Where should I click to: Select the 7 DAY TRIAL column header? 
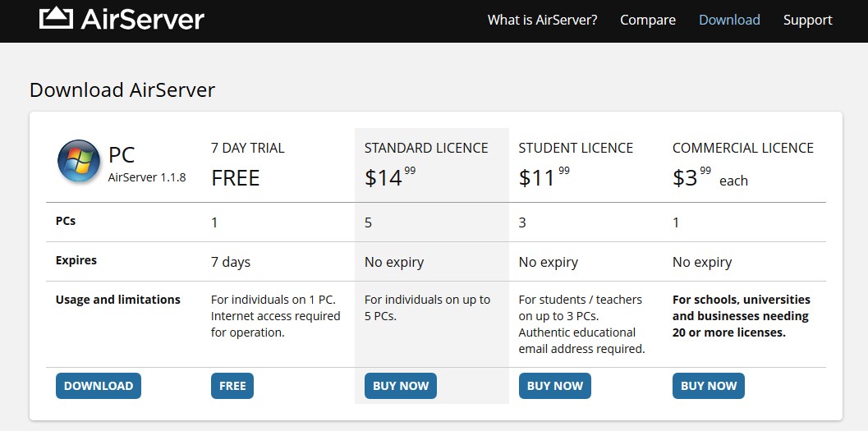(248, 148)
